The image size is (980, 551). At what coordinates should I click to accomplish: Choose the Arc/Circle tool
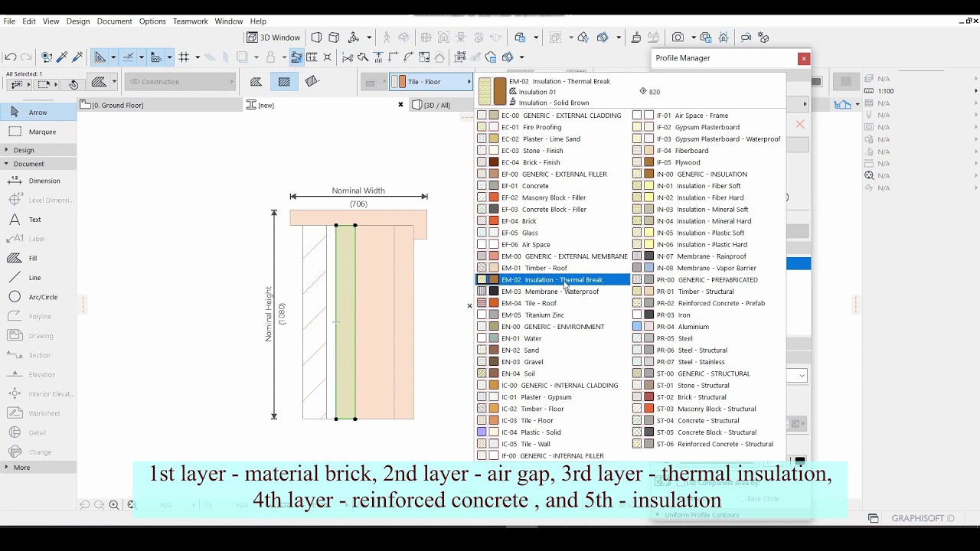(x=38, y=297)
